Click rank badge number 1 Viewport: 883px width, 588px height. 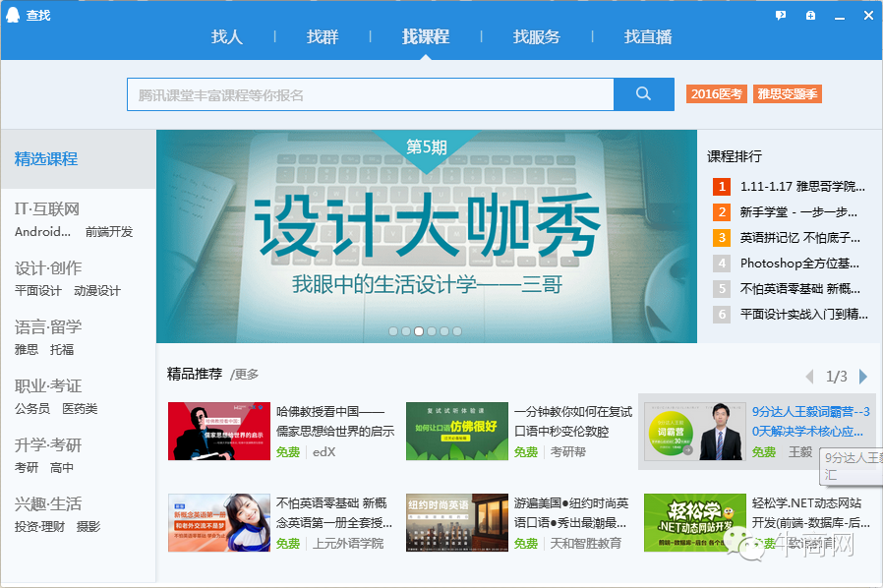click(722, 187)
